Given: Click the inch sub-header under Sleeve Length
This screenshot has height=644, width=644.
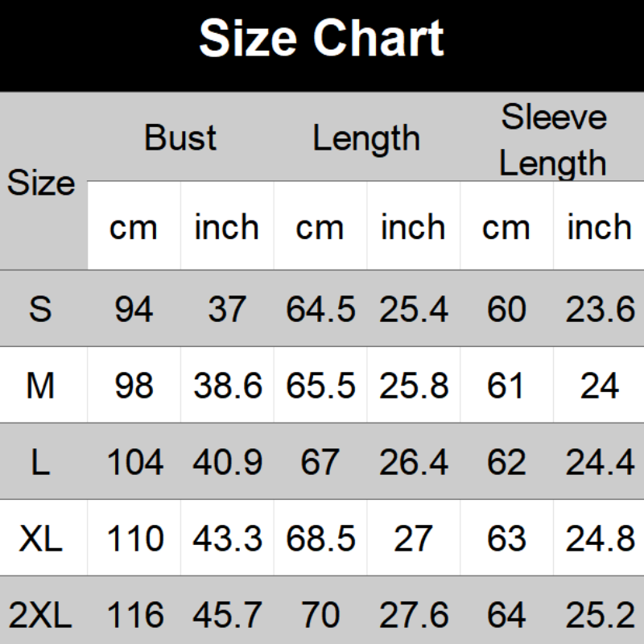Looking at the screenshot, I should coord(599,228).
